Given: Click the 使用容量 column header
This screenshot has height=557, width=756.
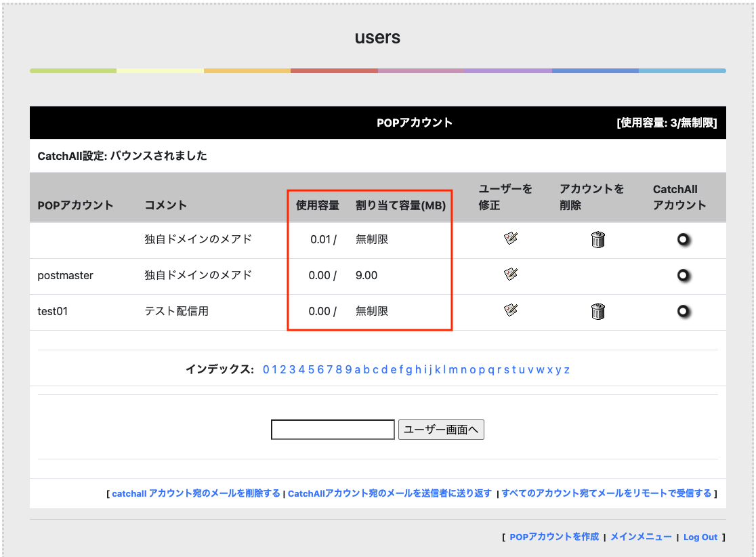Looking at the screenshot, I should point(317,205).
